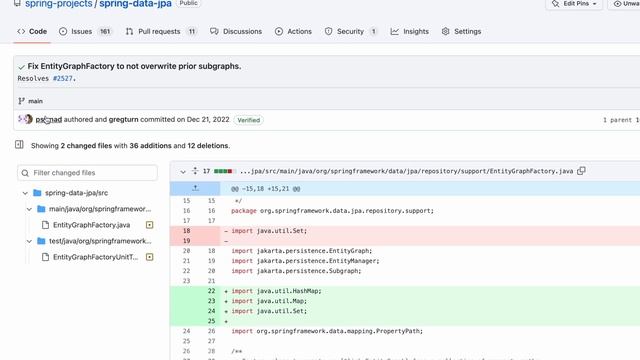Click the Verified signature badge

point(249,120)
